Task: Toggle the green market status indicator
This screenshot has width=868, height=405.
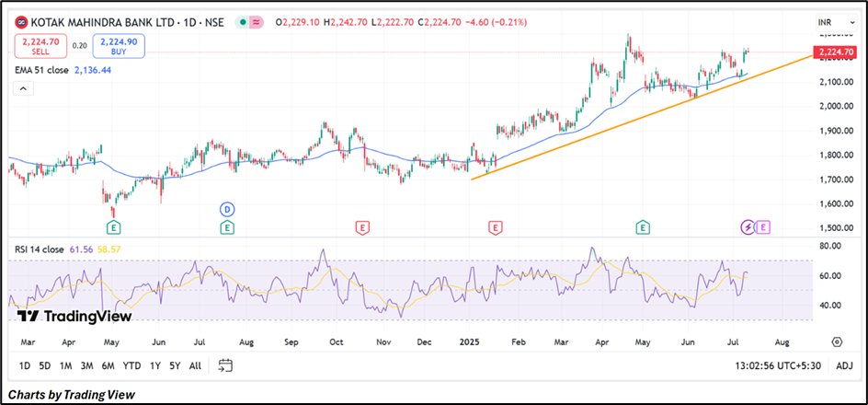Action: [x=241, y=21]
